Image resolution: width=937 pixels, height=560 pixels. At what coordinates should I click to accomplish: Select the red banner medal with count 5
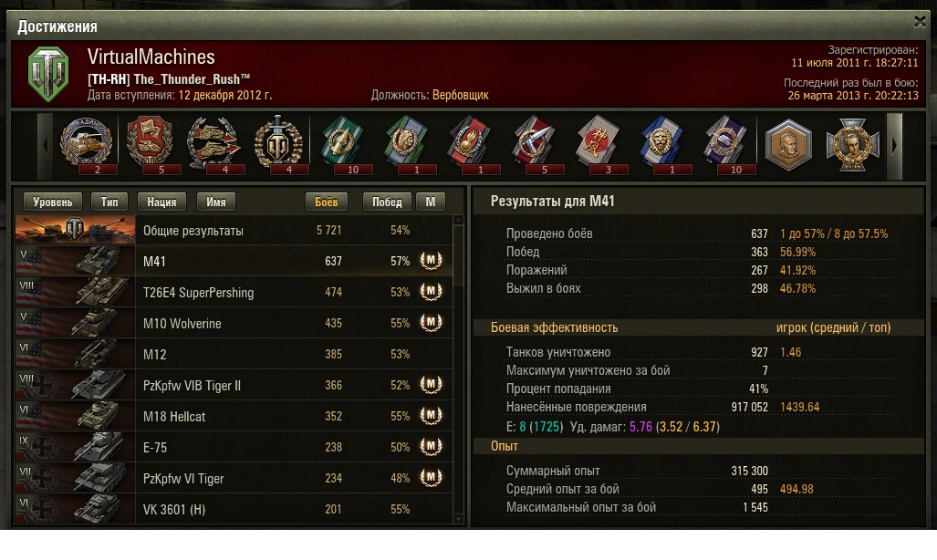[150, 144]
